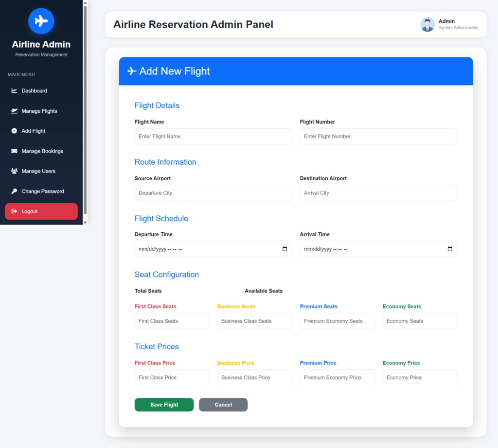Click the Airline Admin sidebar title

point(41,44)
